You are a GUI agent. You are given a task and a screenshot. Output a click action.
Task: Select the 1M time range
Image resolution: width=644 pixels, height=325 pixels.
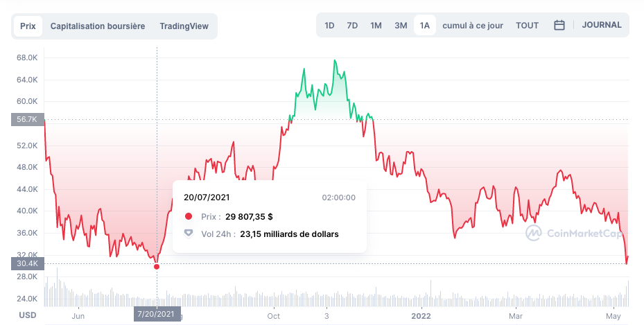click(x=376, y=26)
